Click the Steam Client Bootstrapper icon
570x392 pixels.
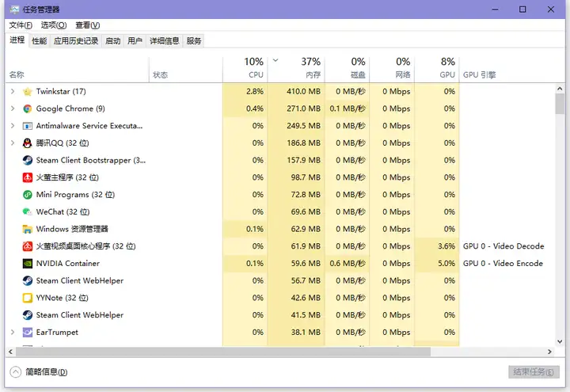[x=28, y=160]
